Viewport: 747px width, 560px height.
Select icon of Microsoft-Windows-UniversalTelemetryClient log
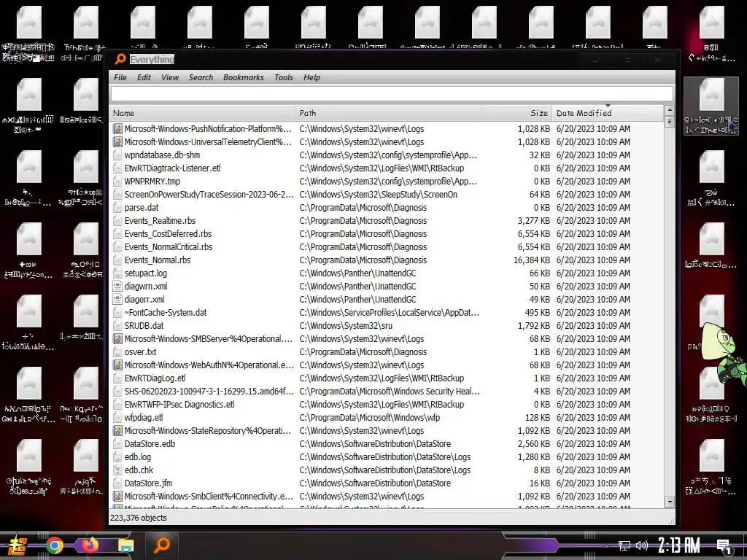[x=117, y=142]
